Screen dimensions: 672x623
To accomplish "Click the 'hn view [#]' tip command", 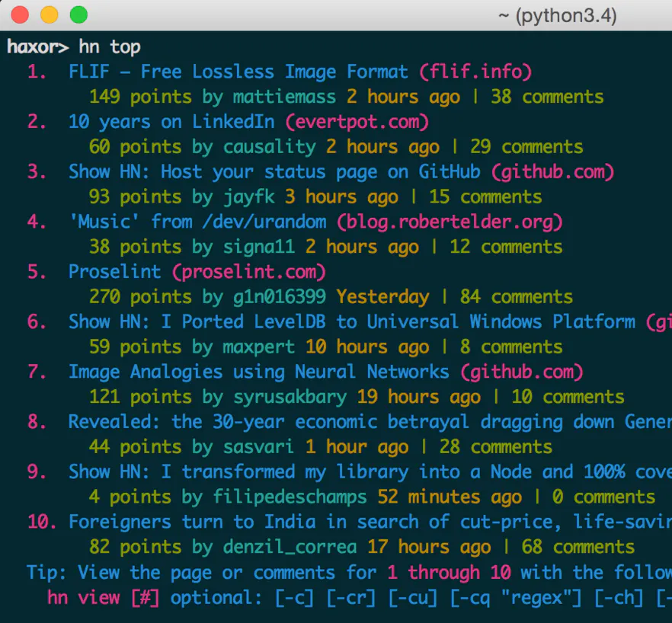I will click(103, 597).
